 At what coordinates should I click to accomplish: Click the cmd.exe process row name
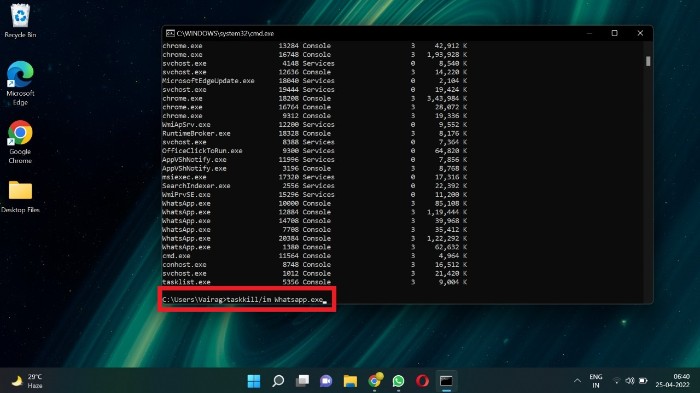tap(176, 256)
